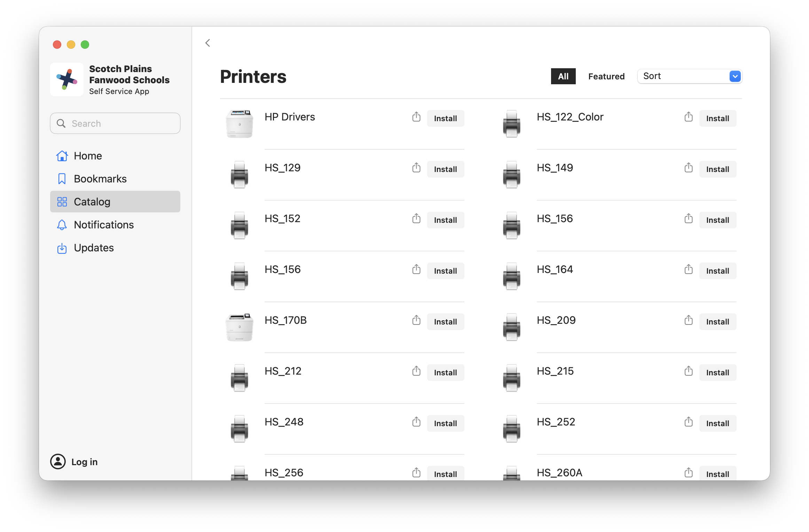Select the All filter tab
This screenshot has height=532, width=809.
click(x=563, y=76)
